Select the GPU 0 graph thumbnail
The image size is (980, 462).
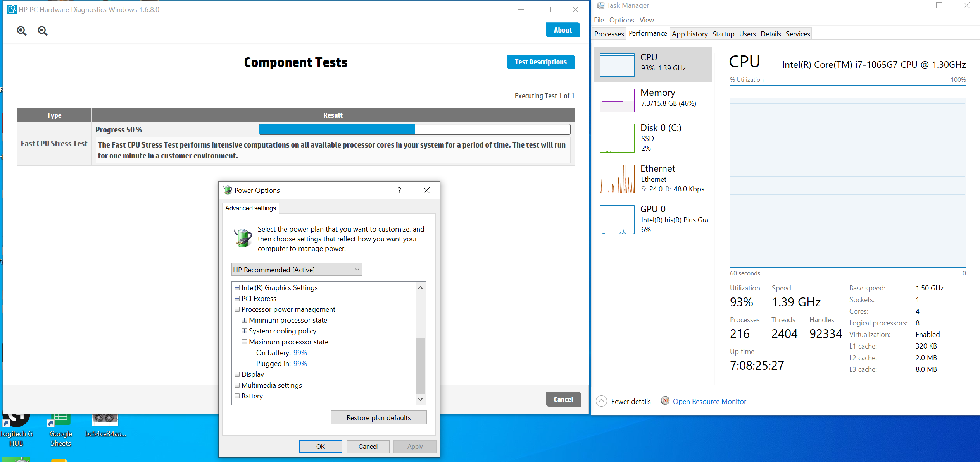tap(617, 220)
